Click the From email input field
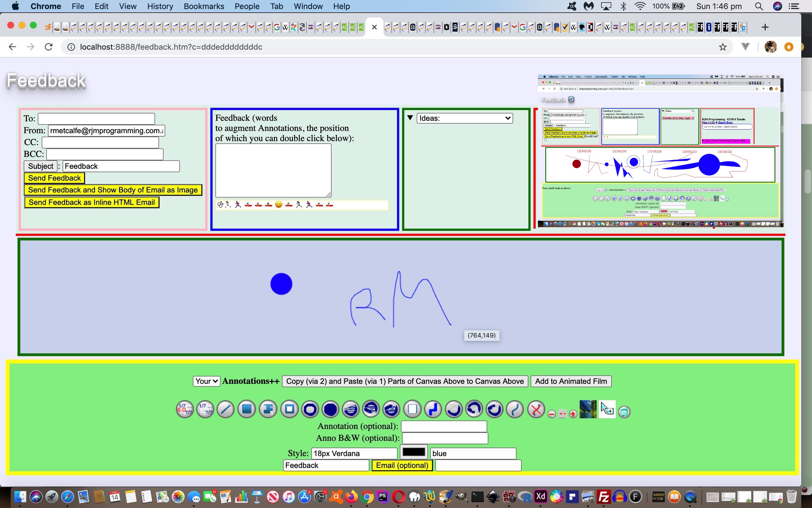The image size is (812, 508). [106, 131]
